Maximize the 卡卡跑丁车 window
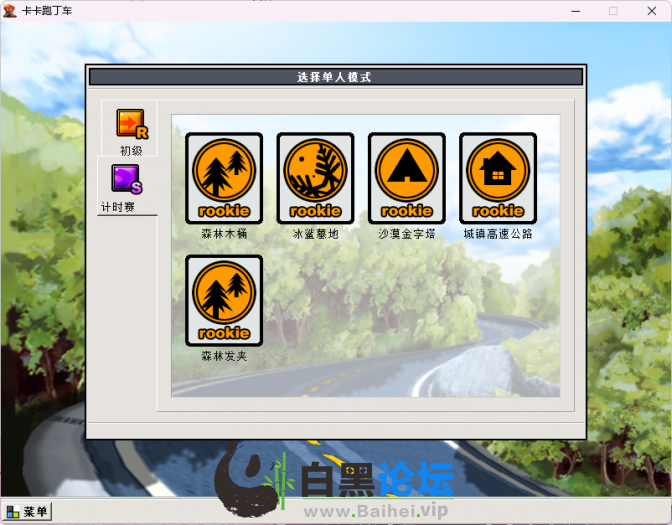The width and height of the screenshot is (672, 525). click(613, 11)
